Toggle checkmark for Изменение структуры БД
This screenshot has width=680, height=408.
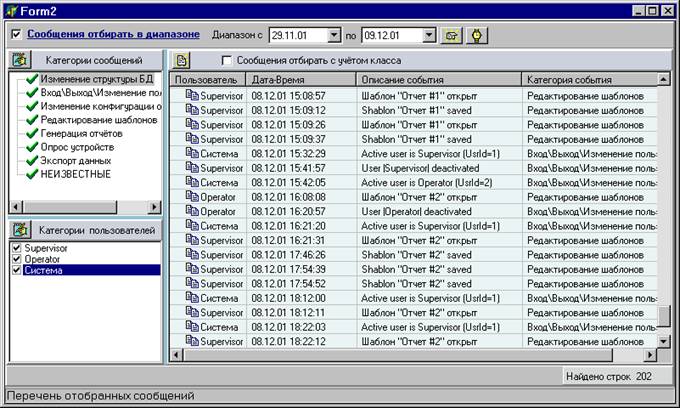pyautogui.click(x=32, y=79)
